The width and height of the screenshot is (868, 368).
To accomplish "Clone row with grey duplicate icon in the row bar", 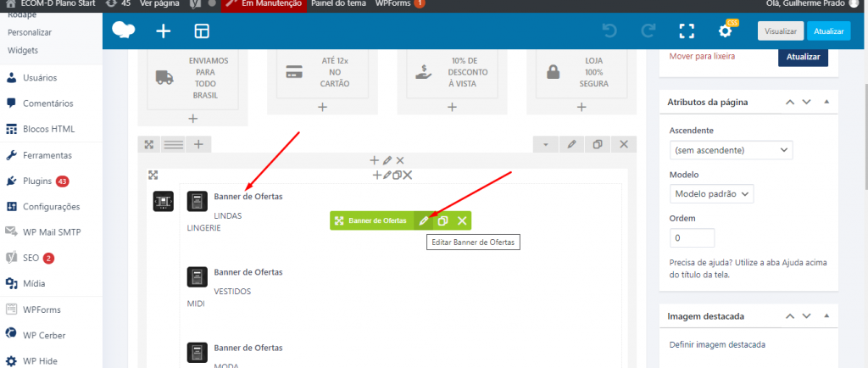I will coord(598,144).
